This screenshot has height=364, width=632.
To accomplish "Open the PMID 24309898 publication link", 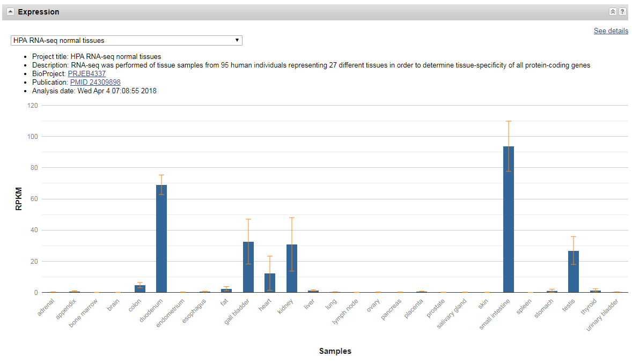I will (95, 82).
